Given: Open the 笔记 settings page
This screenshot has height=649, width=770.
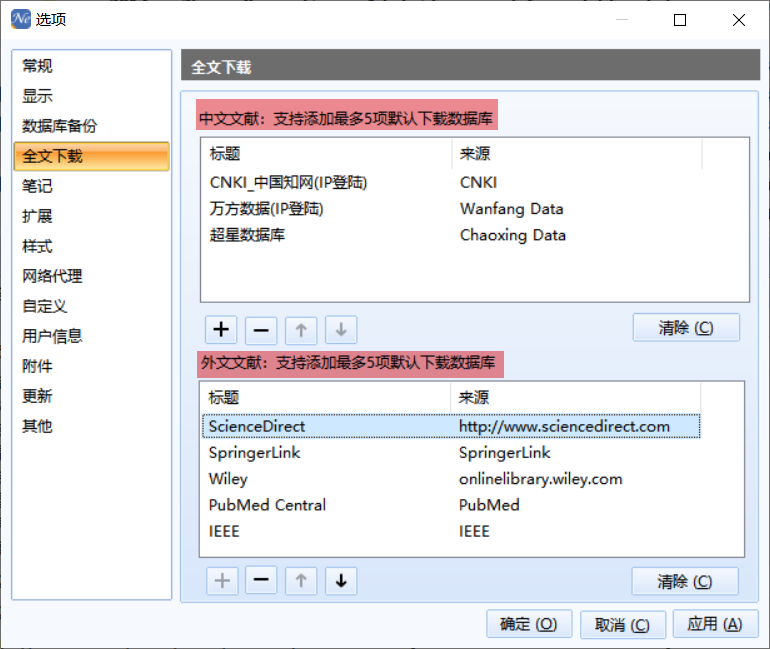Looking at the screenshot, I should (91, 186).
